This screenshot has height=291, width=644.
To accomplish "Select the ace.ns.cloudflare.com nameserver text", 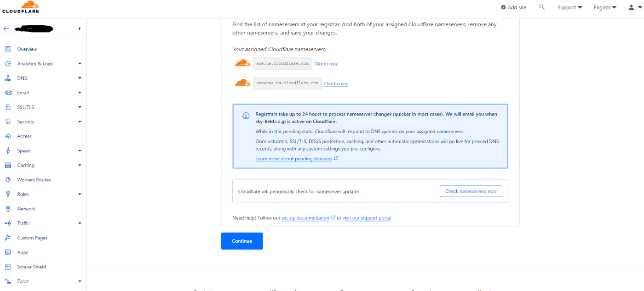I will coord(282,64).
